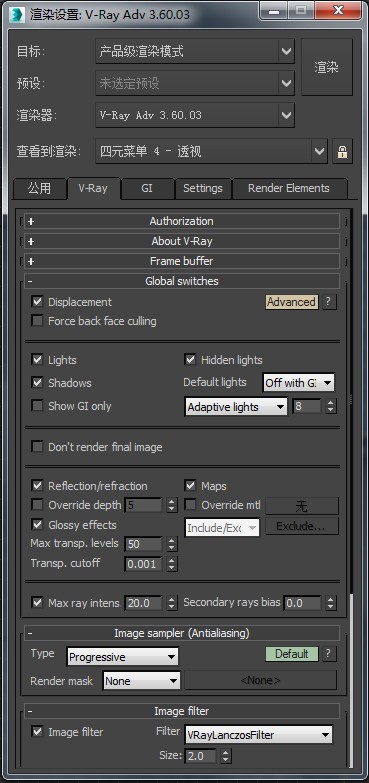Open the Render mask dropdown
This screenshot has height=783, width=369.
pyautogui.click(x=142, y=681)
